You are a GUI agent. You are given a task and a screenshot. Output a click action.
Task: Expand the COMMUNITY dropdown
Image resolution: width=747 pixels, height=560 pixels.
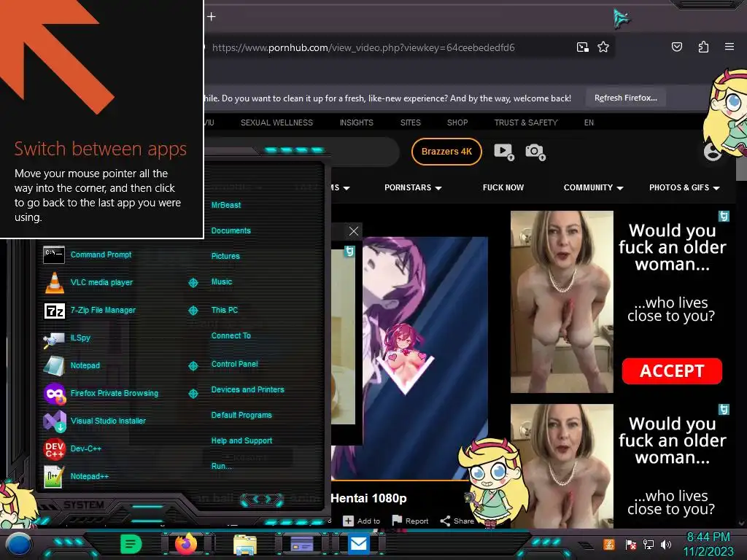click(593, 187)
